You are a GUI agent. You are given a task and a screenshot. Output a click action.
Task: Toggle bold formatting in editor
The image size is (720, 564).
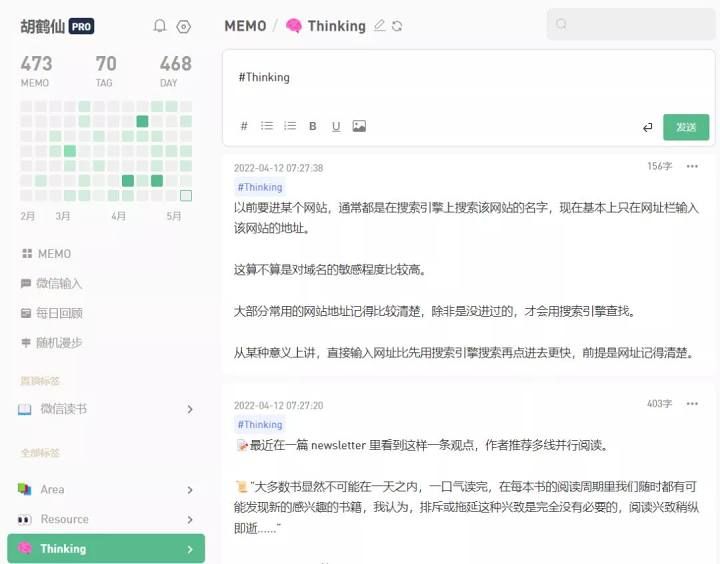[313, 126]
